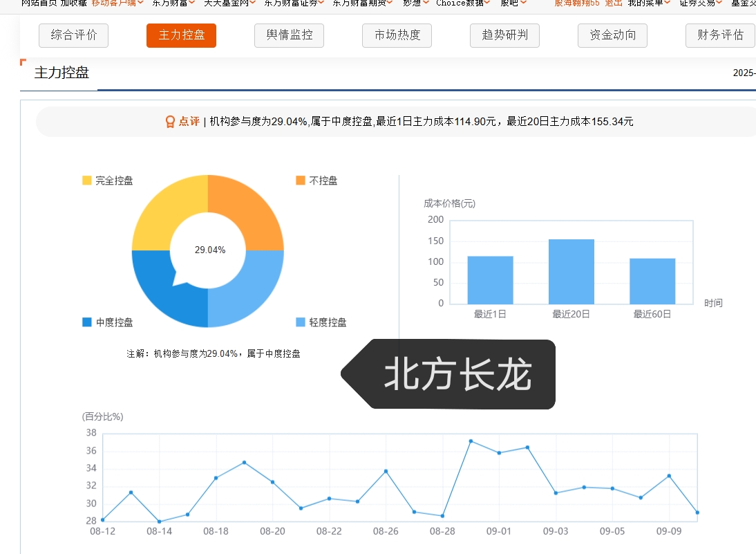
Task: Click the 时间 axis label of bar chart
Action: (x=713, y=303)
